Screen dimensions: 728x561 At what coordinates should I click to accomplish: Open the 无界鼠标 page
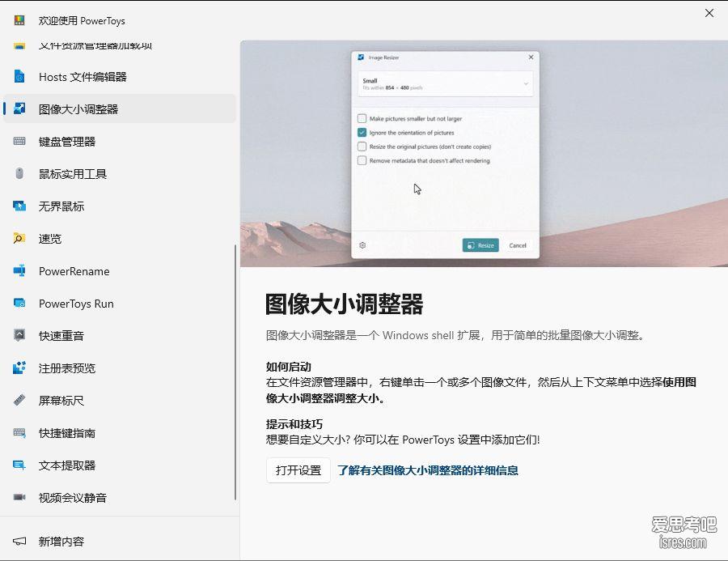click(x=120, y=206)
